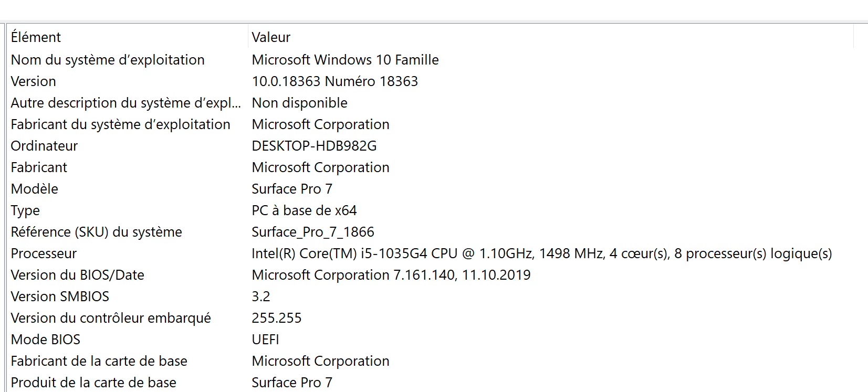The image size is (868, 392).
Task: Click the Surface_Pro_7_1866 value
Action: [313, 232]
